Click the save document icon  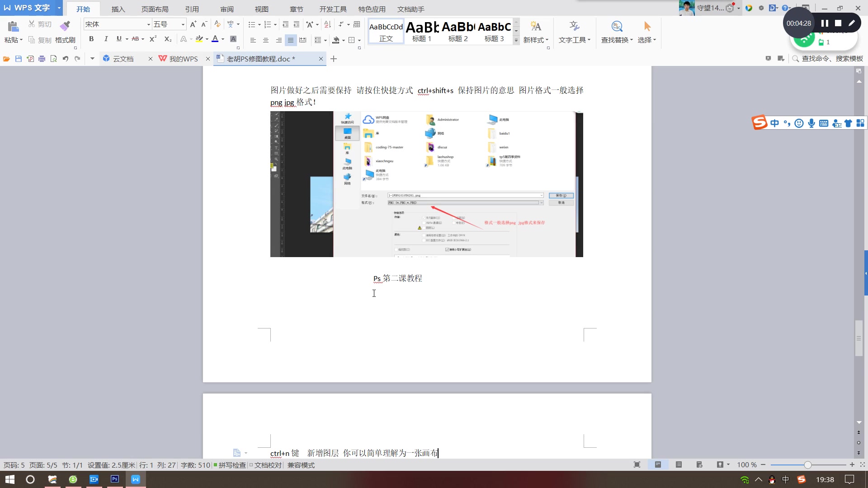(19, 59)
